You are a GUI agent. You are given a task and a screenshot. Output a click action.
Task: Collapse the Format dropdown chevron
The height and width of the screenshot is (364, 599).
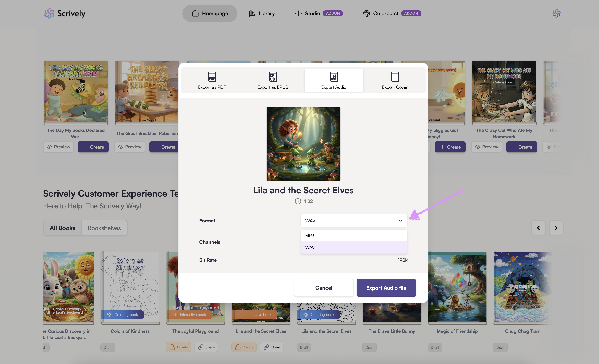coord(400,221)
